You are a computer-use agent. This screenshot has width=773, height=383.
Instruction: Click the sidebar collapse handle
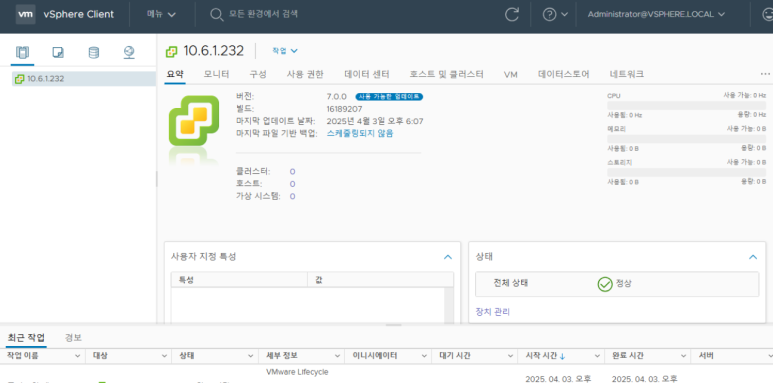[157, 179]
